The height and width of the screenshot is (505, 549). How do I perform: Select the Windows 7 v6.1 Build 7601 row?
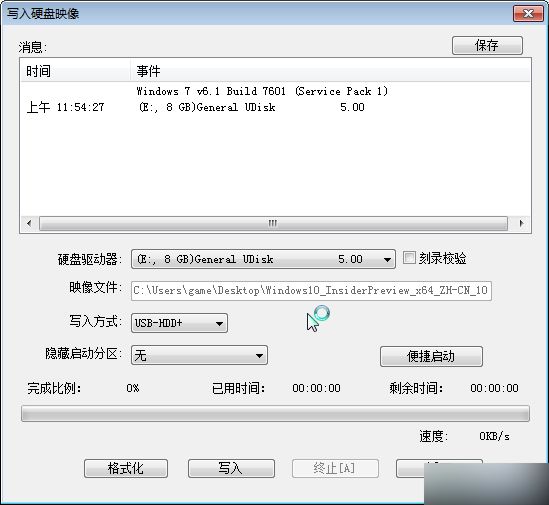coord(262,91)
